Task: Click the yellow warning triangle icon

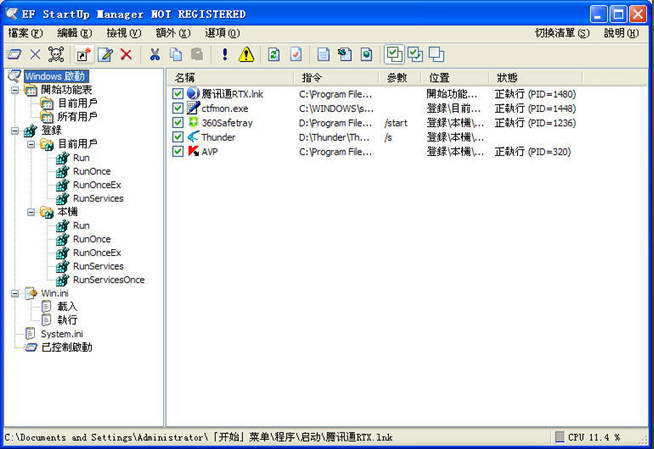Action: [247, 54]
